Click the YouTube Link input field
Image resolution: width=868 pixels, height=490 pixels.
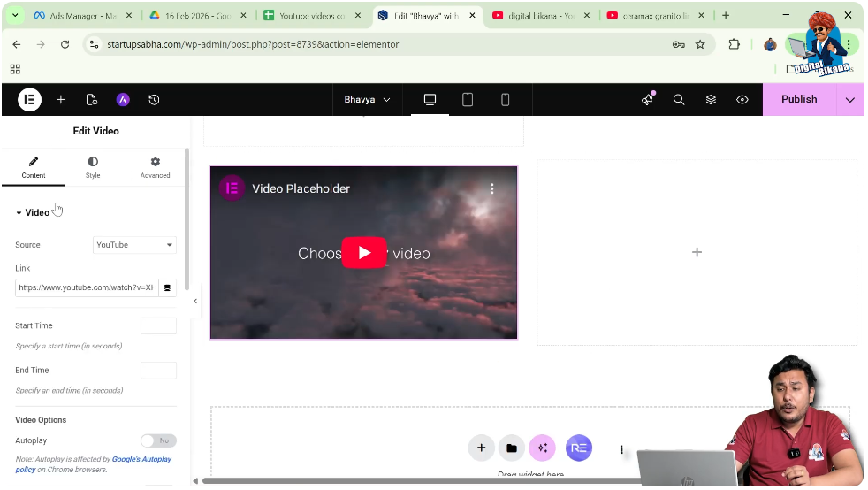[88, 288]
